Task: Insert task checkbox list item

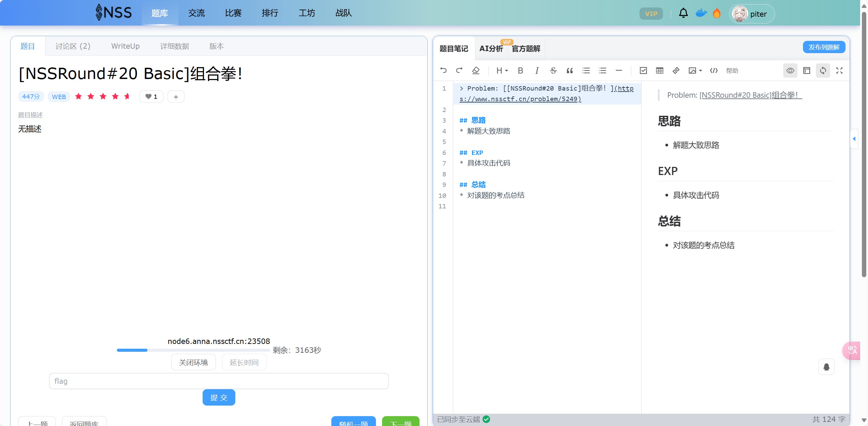Action: click(x=643, y=70)
